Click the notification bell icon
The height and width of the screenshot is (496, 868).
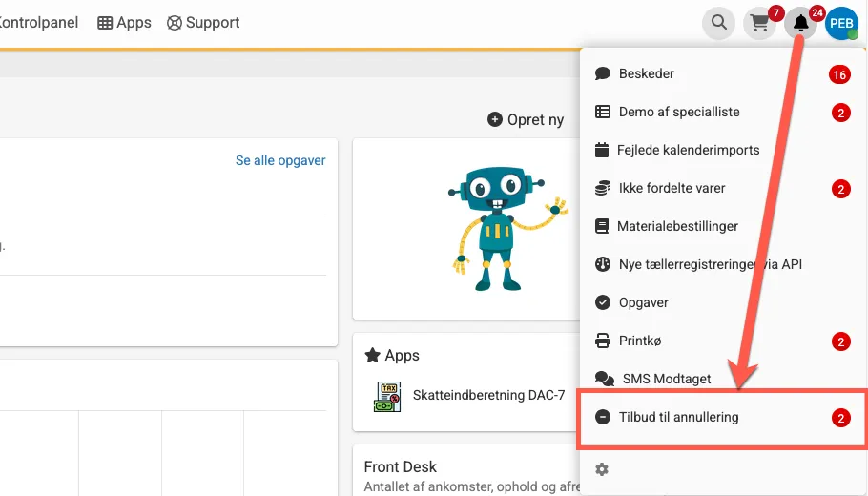click(801, 23)
